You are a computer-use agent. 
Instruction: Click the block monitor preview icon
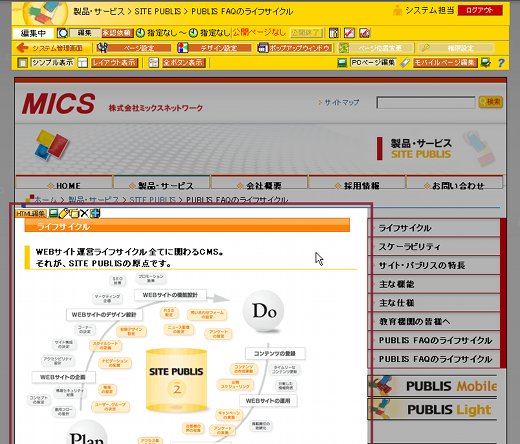click(x=53, y=213)
